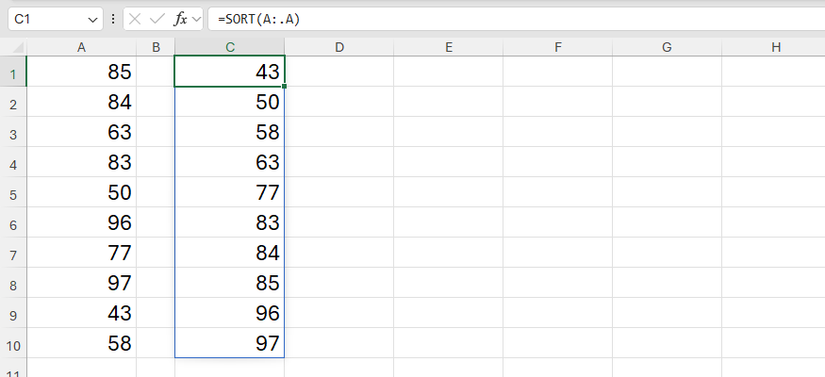The width and height of the screenshot is (825, 377).
Task: Click cell A8 containing 97
Action: click(82, 283)
